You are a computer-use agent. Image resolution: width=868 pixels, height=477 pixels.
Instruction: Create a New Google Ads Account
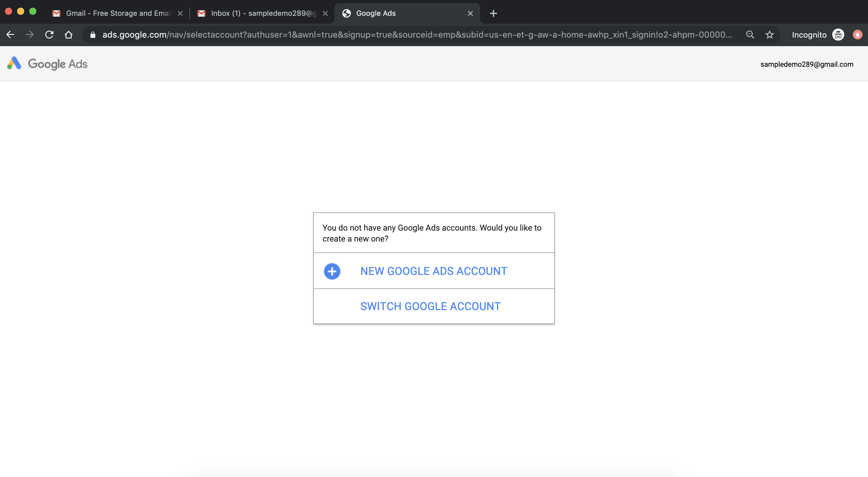(x=434, y=271)
